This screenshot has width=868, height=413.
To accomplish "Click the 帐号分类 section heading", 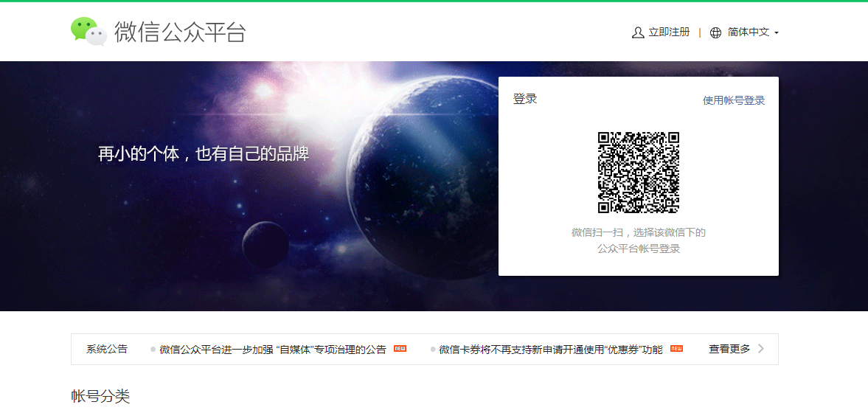I will click(100, 396).
